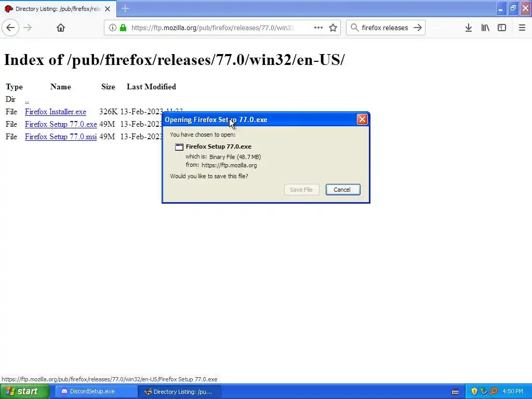Viewport: 532px width, 399px height.
Task: Go back using the Back arrow
Action: click(10, 28)
